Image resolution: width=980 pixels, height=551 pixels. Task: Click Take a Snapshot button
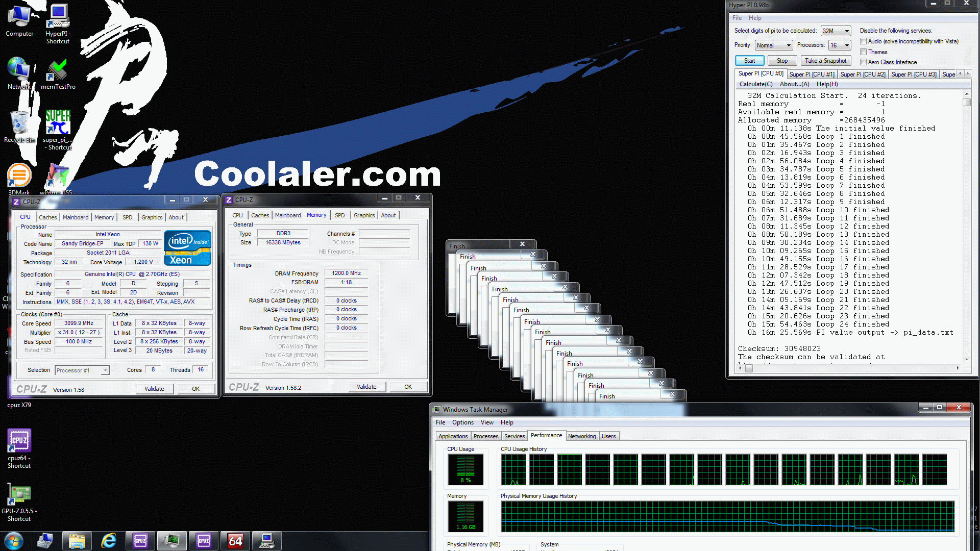[825, 61]
